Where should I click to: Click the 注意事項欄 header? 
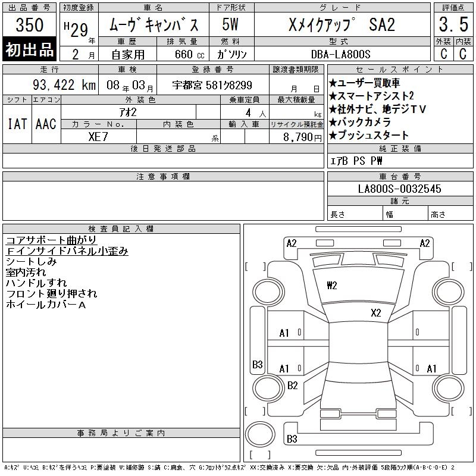[x=163, y=176]
